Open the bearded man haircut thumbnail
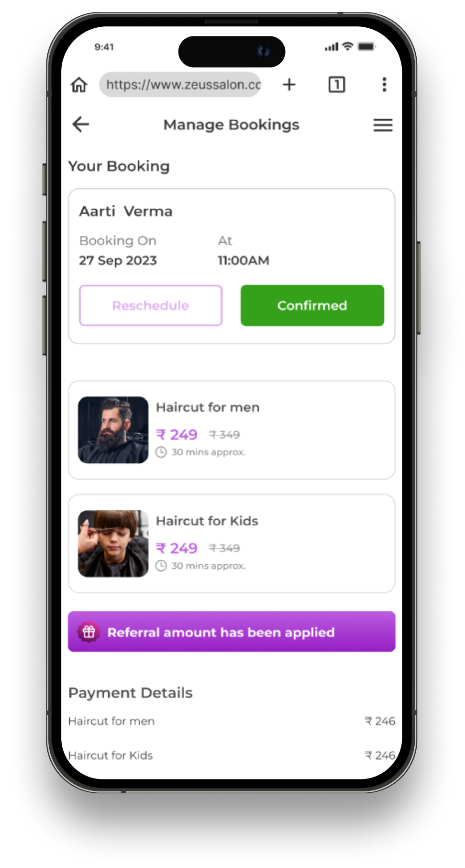 pyautogui.click(x=113, y=430)
